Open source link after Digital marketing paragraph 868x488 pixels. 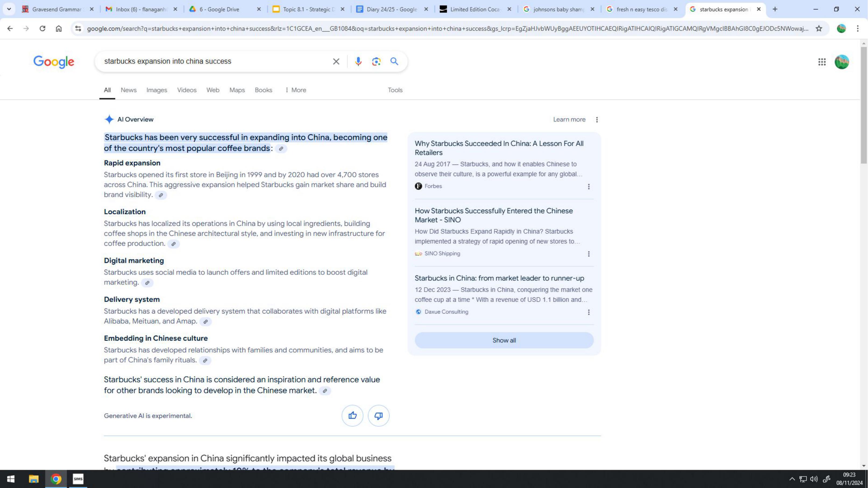tap(147, 283)
